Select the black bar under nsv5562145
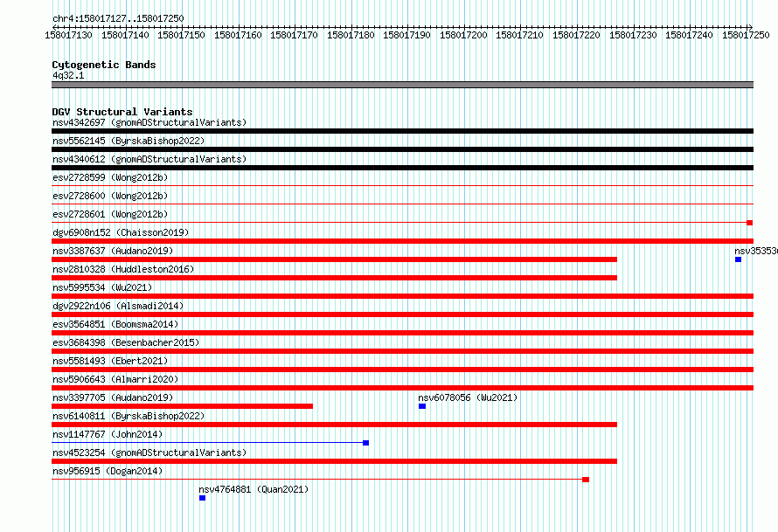The image size is (778, 532). 402,149
